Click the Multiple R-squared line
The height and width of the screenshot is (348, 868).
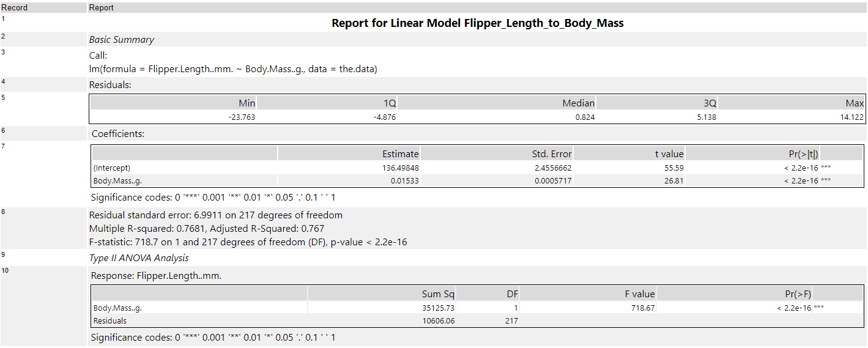207,229
